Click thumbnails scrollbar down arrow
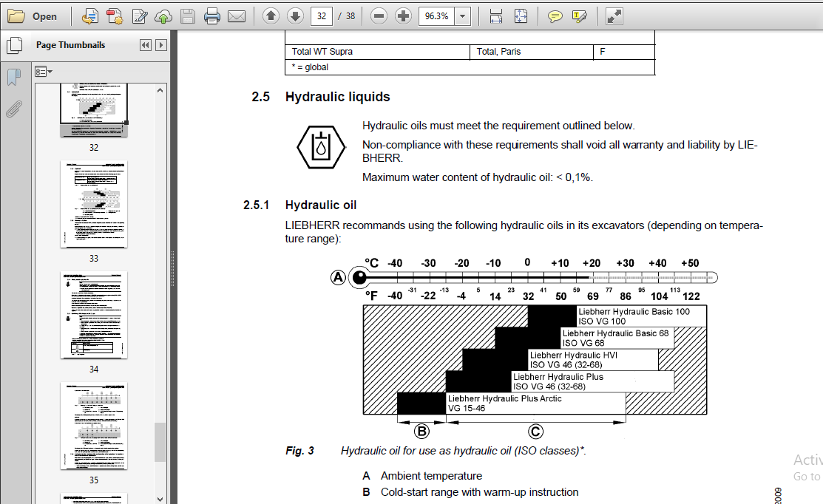Viewport: 823px width, 504px height. (x=160, y=499)
